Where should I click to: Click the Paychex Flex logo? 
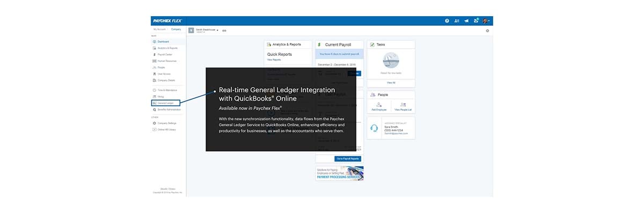(167, 20)
